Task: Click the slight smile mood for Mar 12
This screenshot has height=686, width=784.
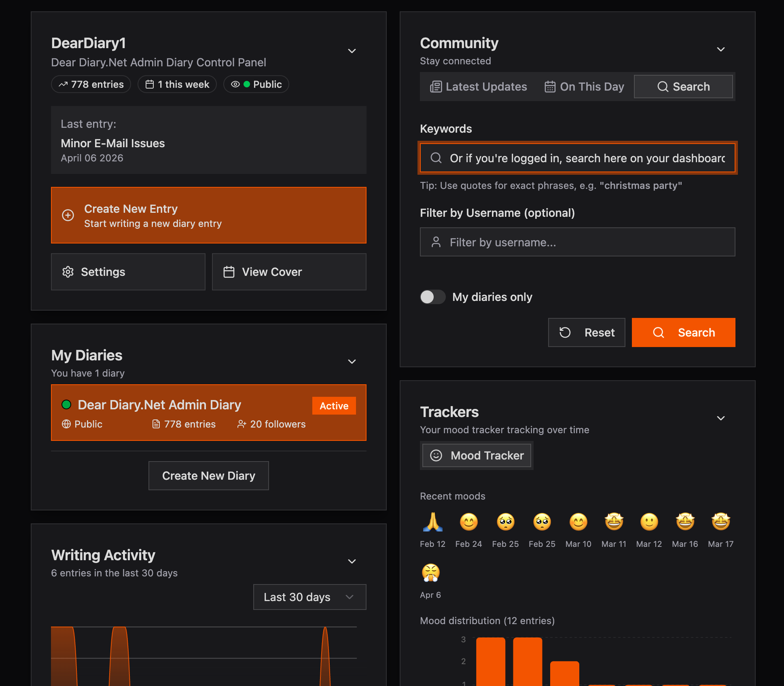Action: click(x=649, y=522)
